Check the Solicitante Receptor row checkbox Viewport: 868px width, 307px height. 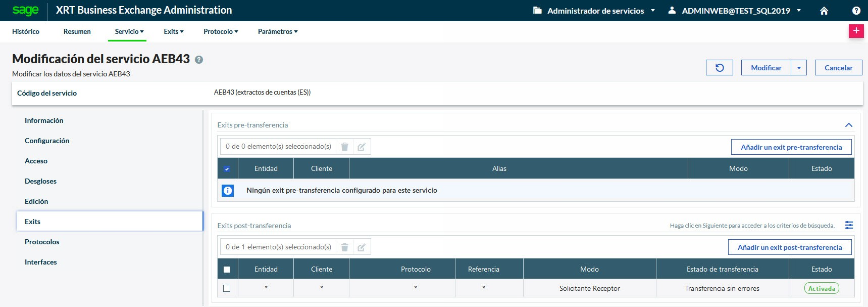pyautogui.click(x=227, y=288)
